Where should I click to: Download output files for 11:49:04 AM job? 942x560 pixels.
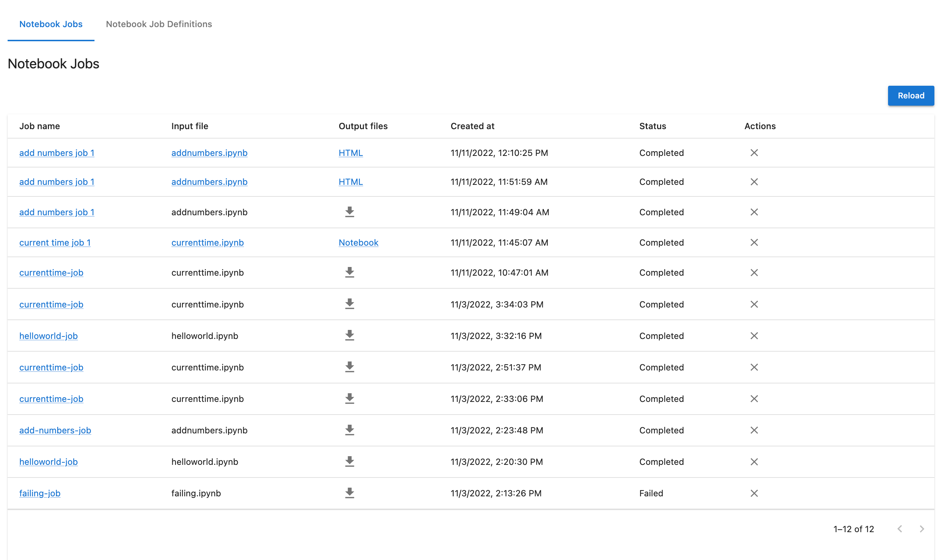(x=350, y=212)
